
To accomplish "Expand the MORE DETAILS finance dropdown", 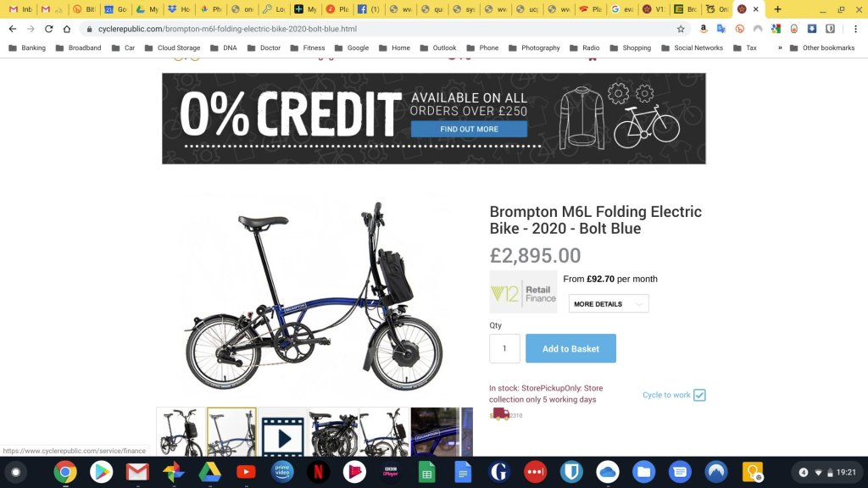I will pyautogui.click(x=609, y=304).
